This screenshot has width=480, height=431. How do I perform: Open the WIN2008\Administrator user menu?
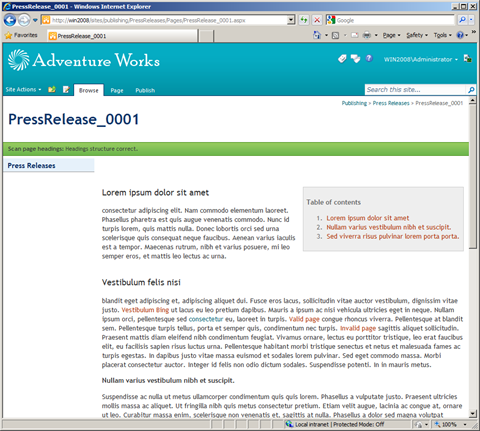pos(421,59)
